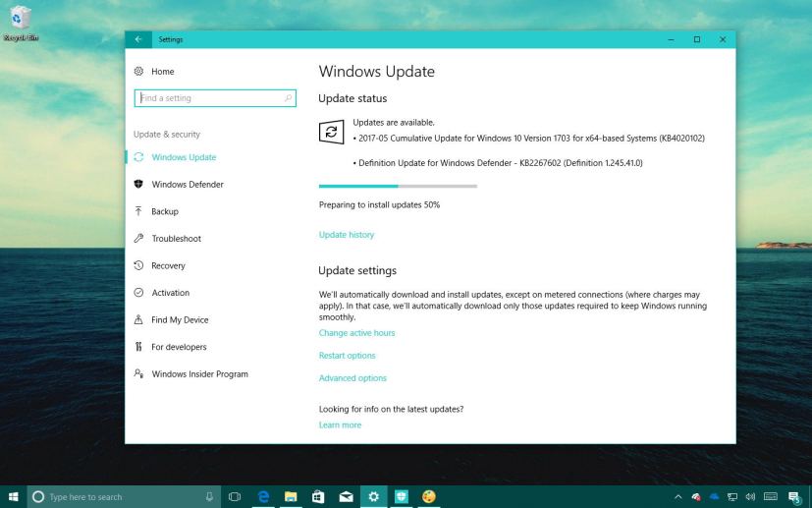Viewport: 812px width, 508px height.
Task: Open the Action Center notifications icon
Action: [794, 497]
